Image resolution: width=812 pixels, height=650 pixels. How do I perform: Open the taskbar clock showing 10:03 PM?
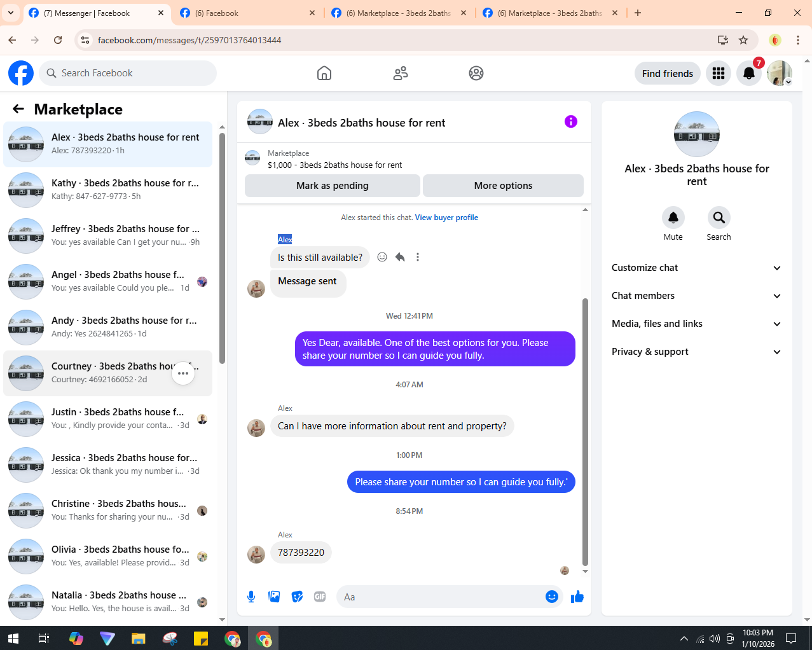coord(758,638)
